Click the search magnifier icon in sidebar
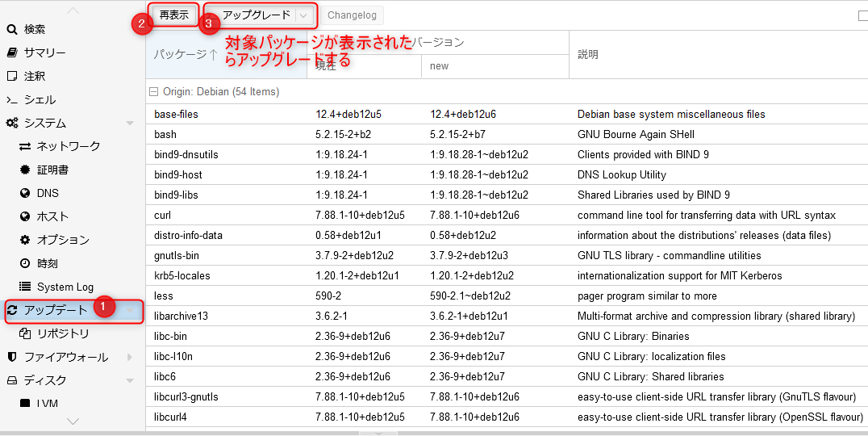 pyautogui.click(x=12, y=30)
